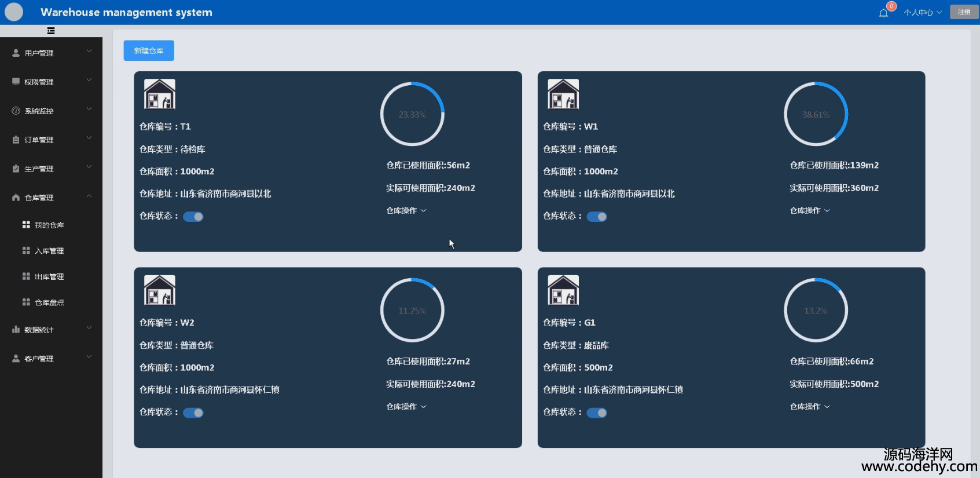
Task: Click the 用户管理 person icon
Action: point(16,53)
